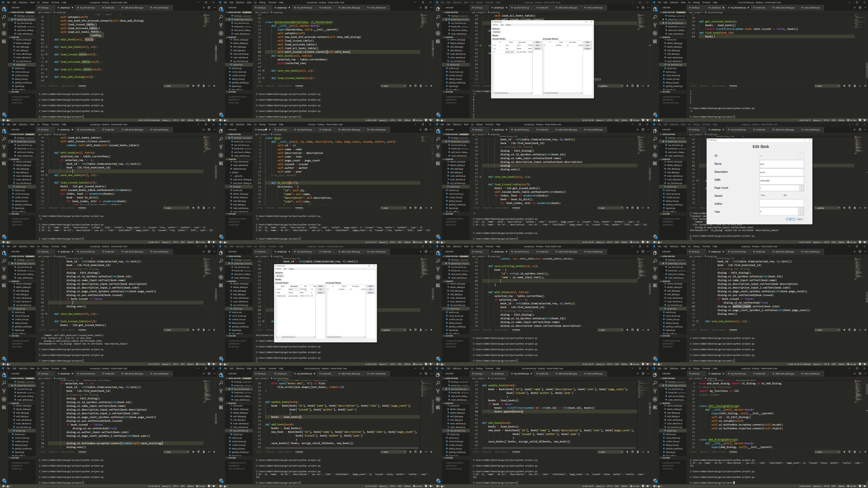
Task: Click feedback smiley in Ln 41, Col 30 window
Action: (209, 120)
